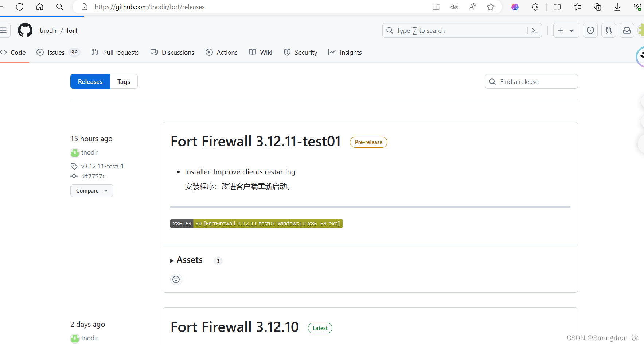The width and height of the screenshot is (644, 345).
Task: Activate the read aloud icon
Action: [x=473, y=7]
